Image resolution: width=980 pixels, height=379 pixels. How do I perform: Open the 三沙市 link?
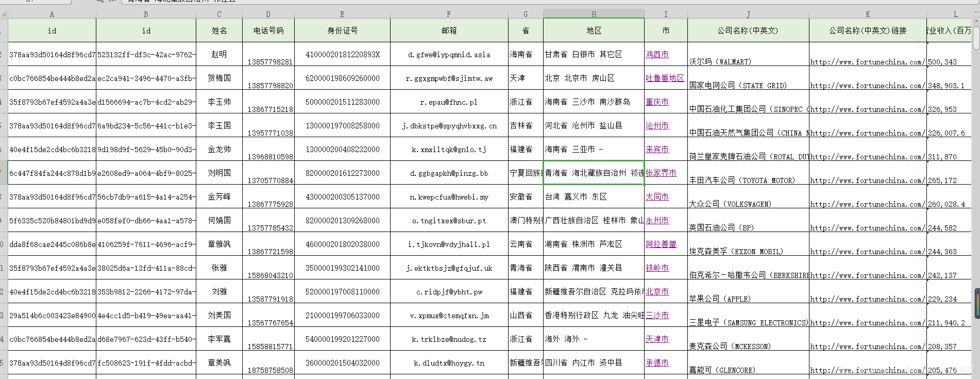click(657, 315)
